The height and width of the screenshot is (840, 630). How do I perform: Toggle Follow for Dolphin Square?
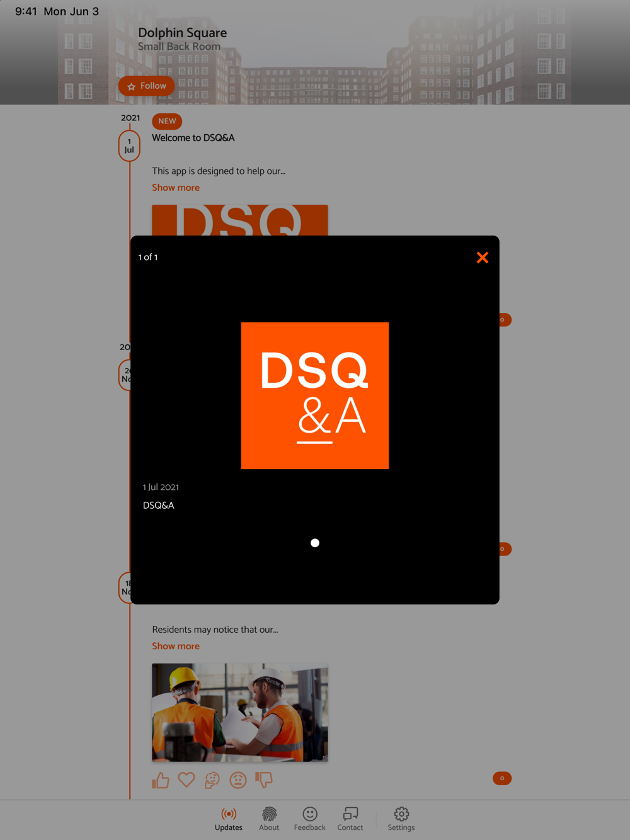(147, 86)
